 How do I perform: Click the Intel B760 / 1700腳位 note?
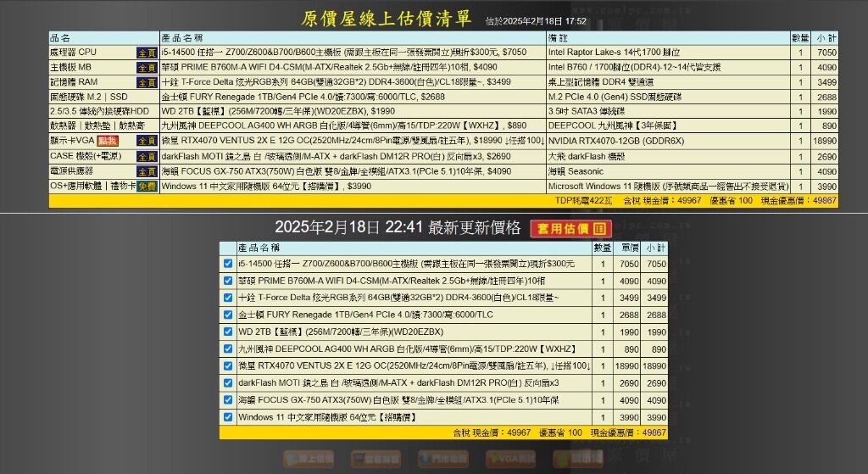[634, 67]
